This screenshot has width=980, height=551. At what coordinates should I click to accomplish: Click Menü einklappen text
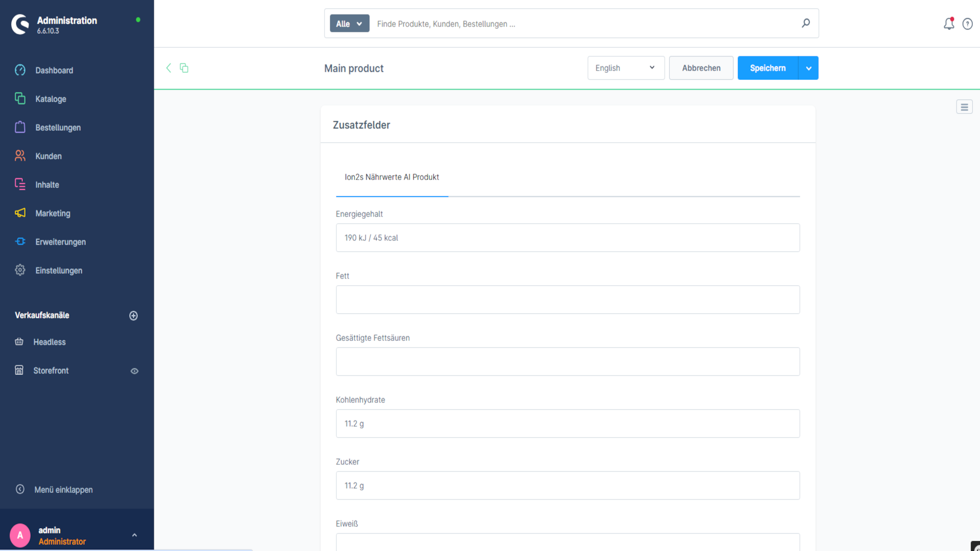click(63, 489)
